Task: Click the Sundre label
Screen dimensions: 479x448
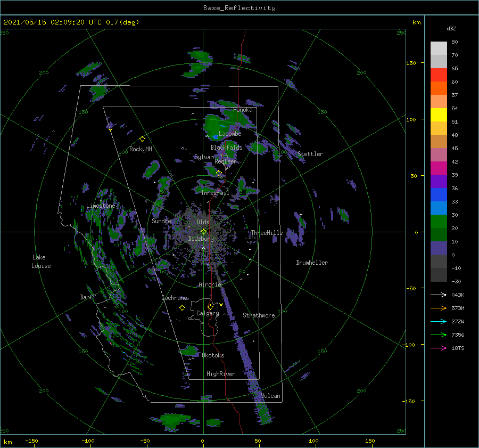Action: (x=161, y=221)
